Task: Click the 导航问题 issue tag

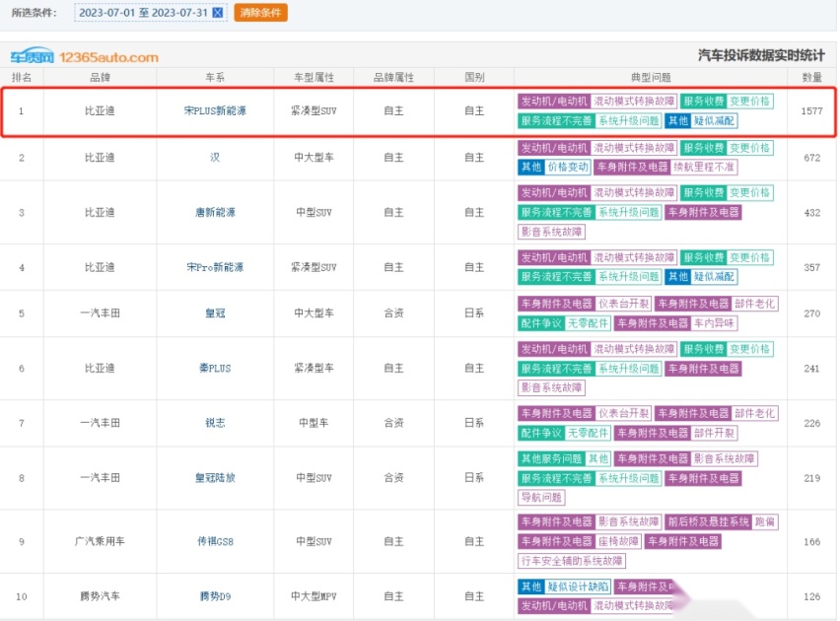Action: (x=541, y=497)
